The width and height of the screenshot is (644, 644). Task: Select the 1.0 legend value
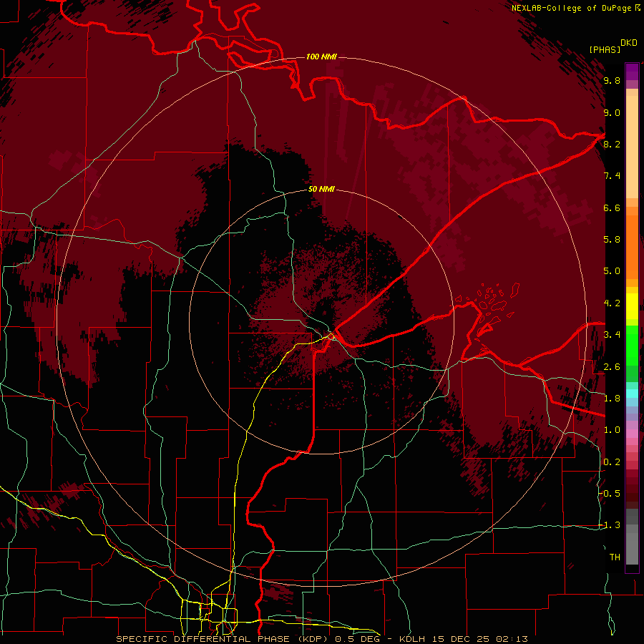click(x=612, y=430)
